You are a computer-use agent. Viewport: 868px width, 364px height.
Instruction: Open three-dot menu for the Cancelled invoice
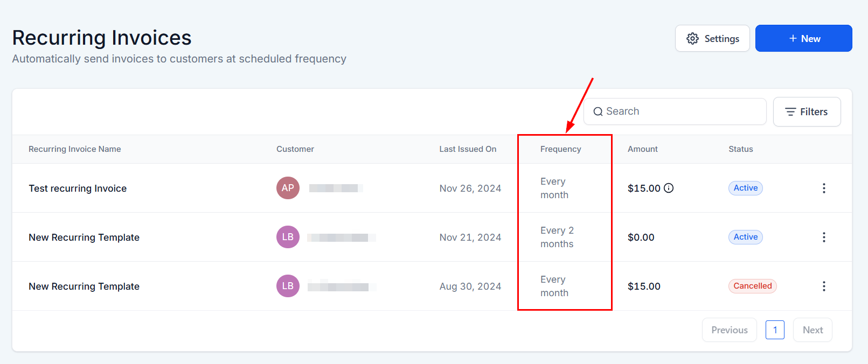tap(824, 286)
